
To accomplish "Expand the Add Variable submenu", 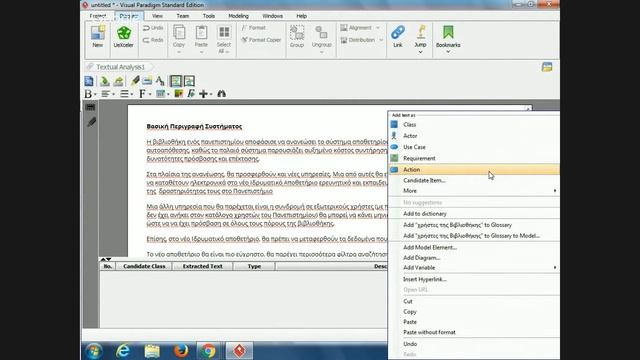I will pos(474,268).
